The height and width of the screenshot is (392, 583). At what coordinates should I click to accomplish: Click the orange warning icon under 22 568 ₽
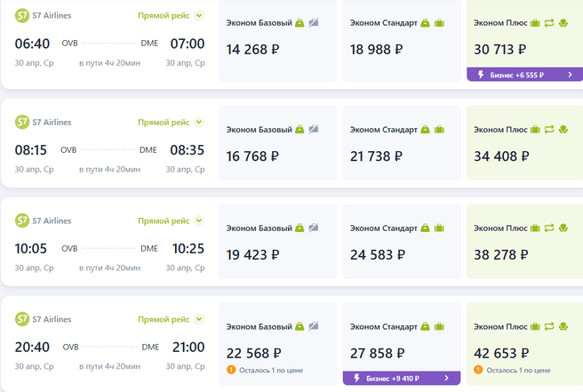[x=231, y=369]
